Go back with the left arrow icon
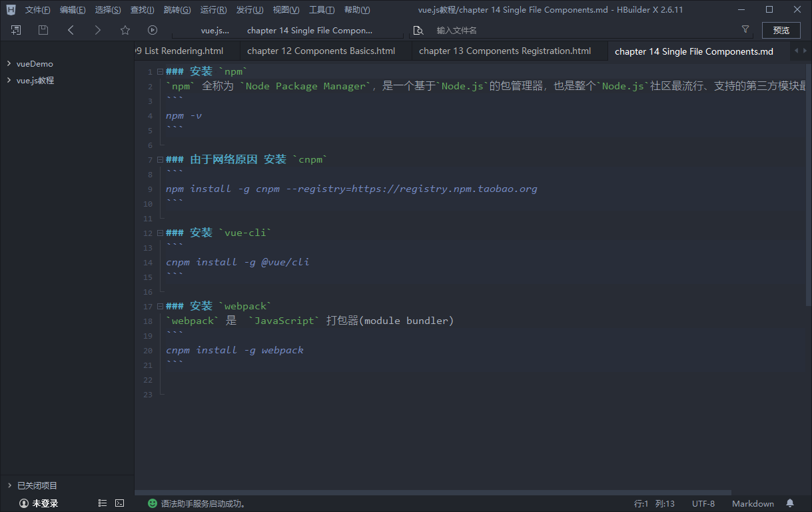This screenshot has height=512, width=812. tap(71, 30)
